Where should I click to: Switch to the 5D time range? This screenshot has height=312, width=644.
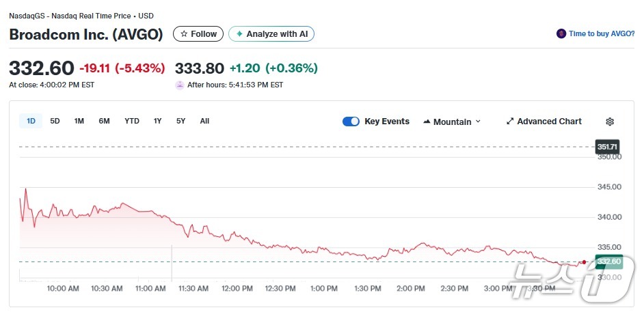55,121
